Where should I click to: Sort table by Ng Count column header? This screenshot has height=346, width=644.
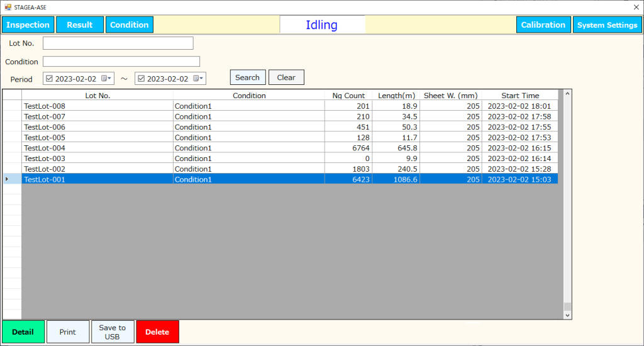coord(348,96)
